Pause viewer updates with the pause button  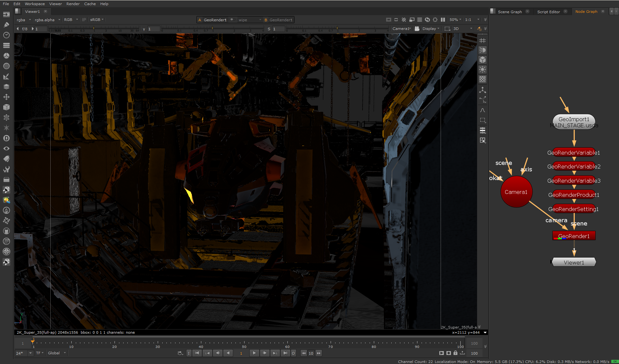443,20
